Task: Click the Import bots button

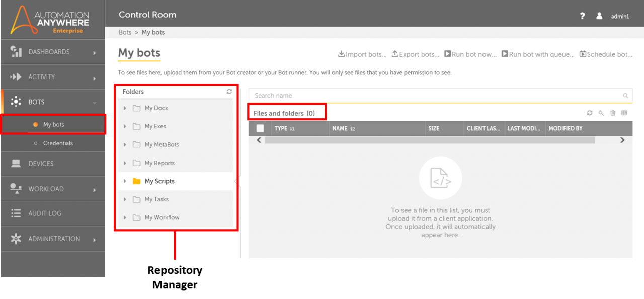Action: click(x=362, y=54)
